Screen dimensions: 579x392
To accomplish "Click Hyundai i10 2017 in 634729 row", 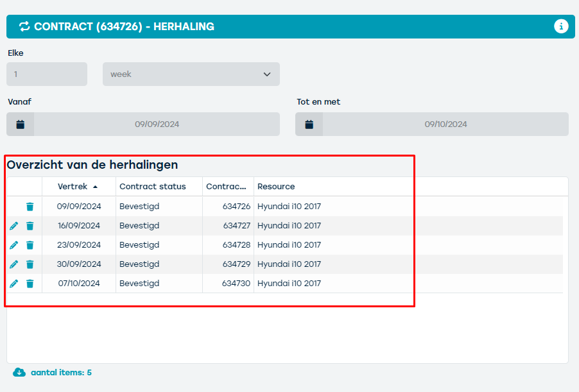I will 289,264.
